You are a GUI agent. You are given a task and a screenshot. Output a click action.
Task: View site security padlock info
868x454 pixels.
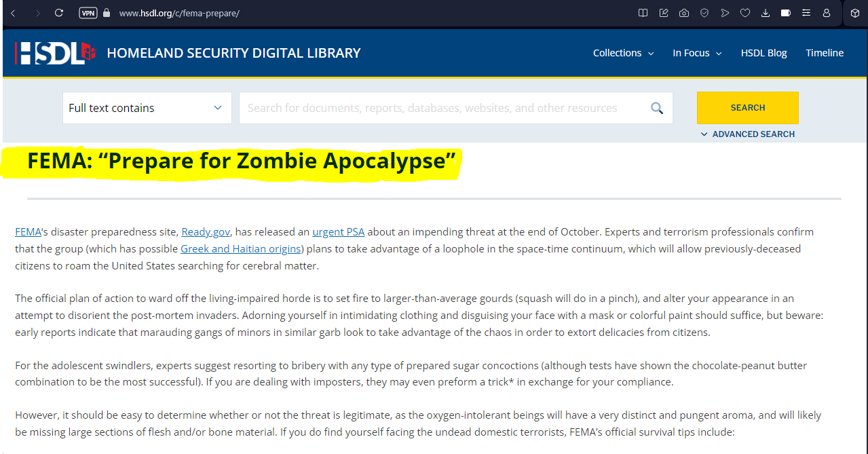[107, 13]
